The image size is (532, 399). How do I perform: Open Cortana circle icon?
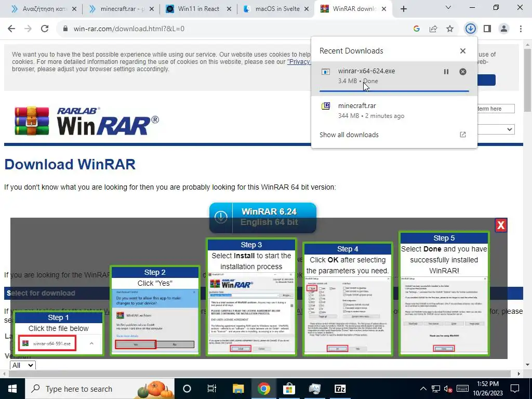coord(187,389)
